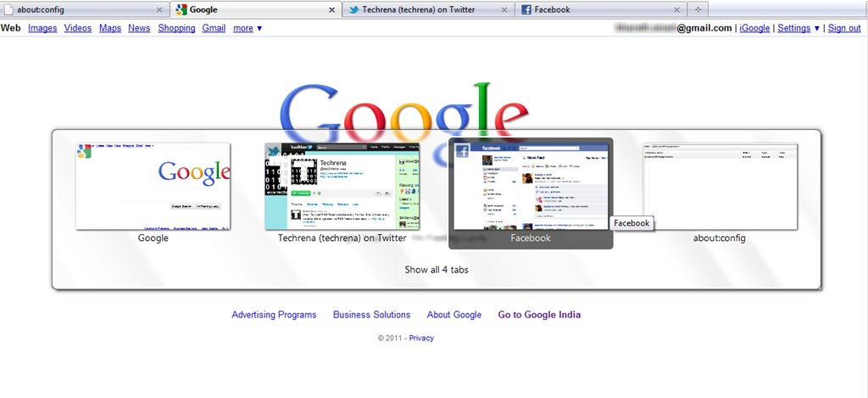This screenshot has width=868, height=398.
Task: Click the 'about:config' caption under thumbnail
Action: point(720,238)
